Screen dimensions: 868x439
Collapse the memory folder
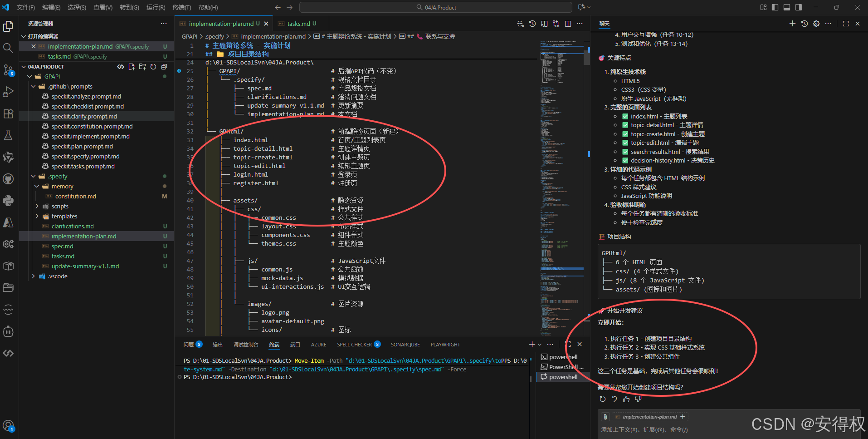pyautogui.click(x=37, y=186)
